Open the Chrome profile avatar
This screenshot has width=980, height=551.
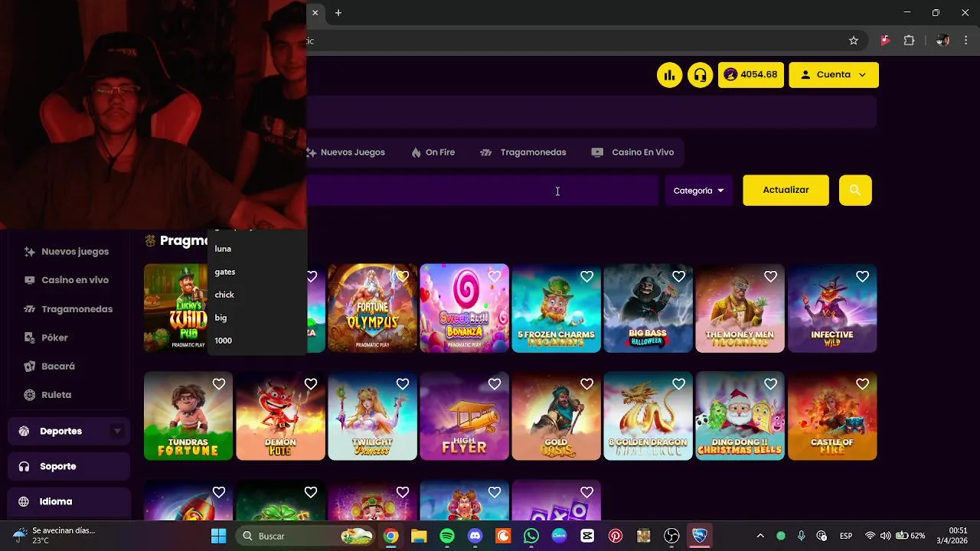943,41
